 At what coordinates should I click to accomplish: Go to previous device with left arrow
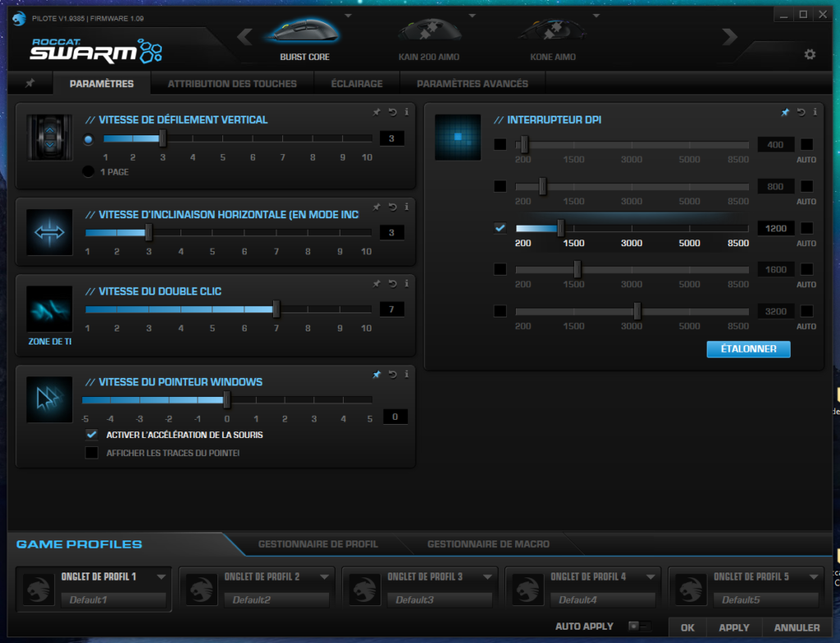[x=244, y=37]
